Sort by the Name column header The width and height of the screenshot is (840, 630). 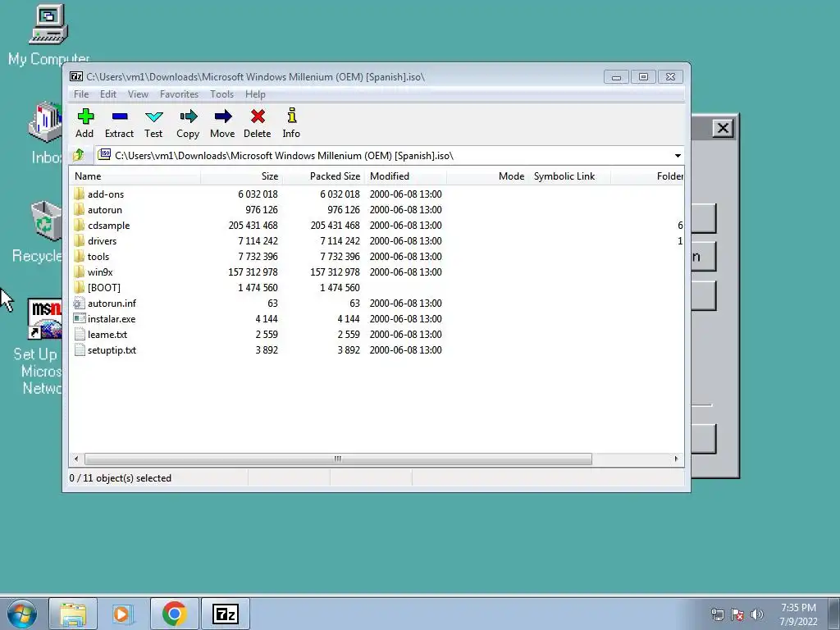pos(135,176)
